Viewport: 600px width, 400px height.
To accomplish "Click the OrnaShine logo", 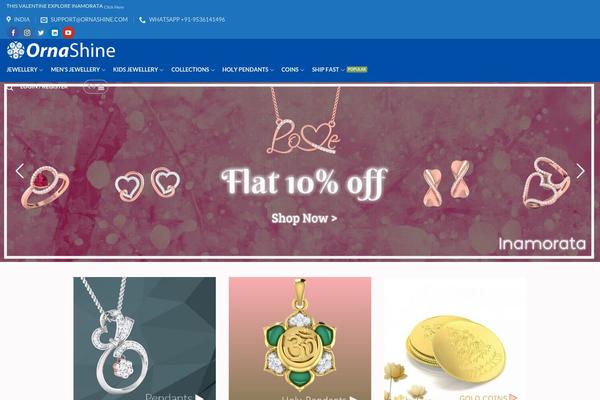I will [x=61, y=50].
